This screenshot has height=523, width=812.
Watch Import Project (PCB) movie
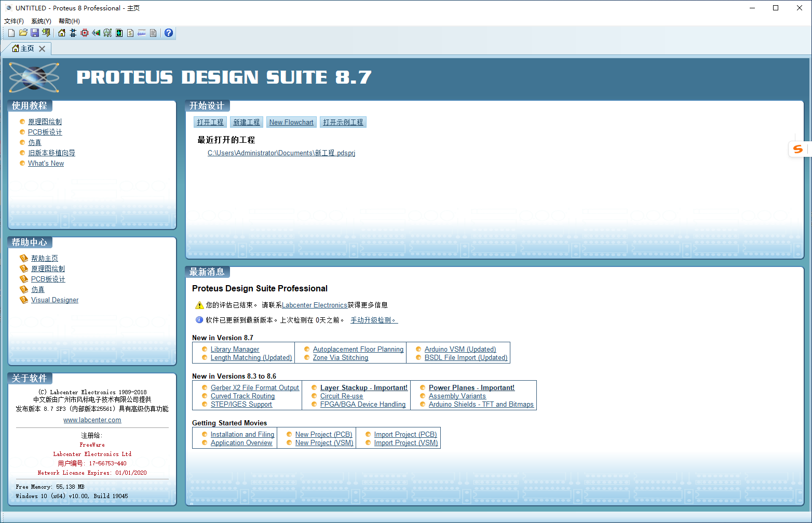[405, 435]
